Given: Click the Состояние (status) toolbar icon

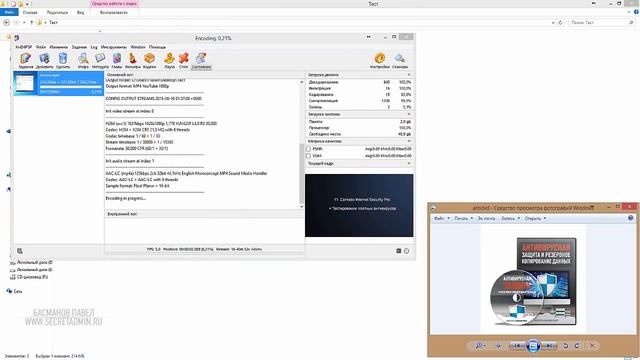Looking at the screenshot, I should tap(201, 60).
